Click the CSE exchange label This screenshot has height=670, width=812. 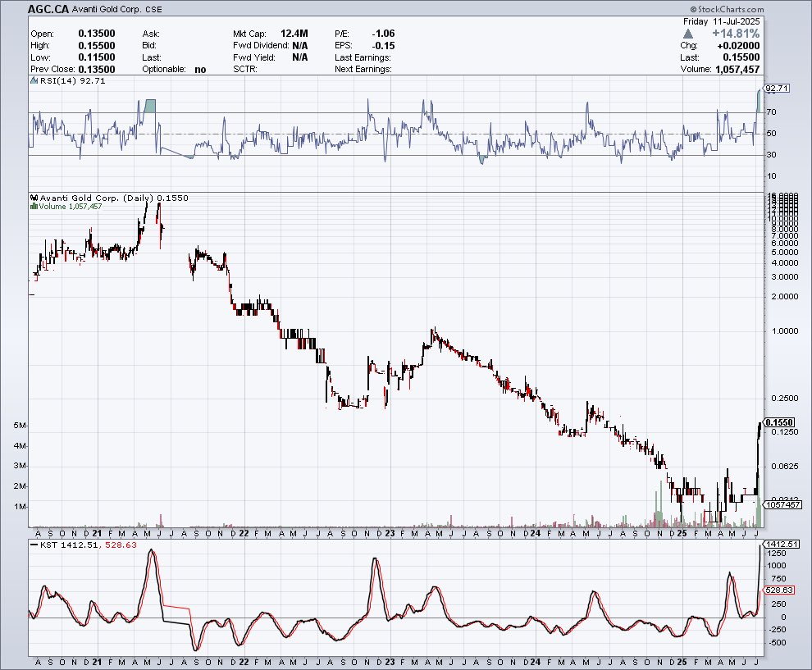[x=154, y=10]
